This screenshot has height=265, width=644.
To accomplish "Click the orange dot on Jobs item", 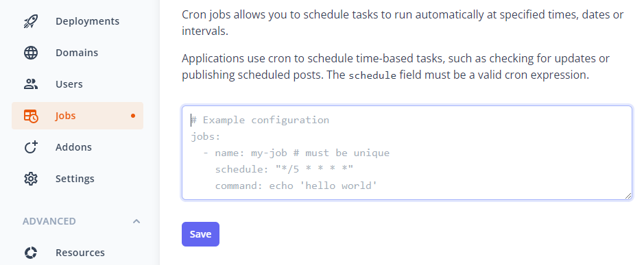I will [132, 116].
